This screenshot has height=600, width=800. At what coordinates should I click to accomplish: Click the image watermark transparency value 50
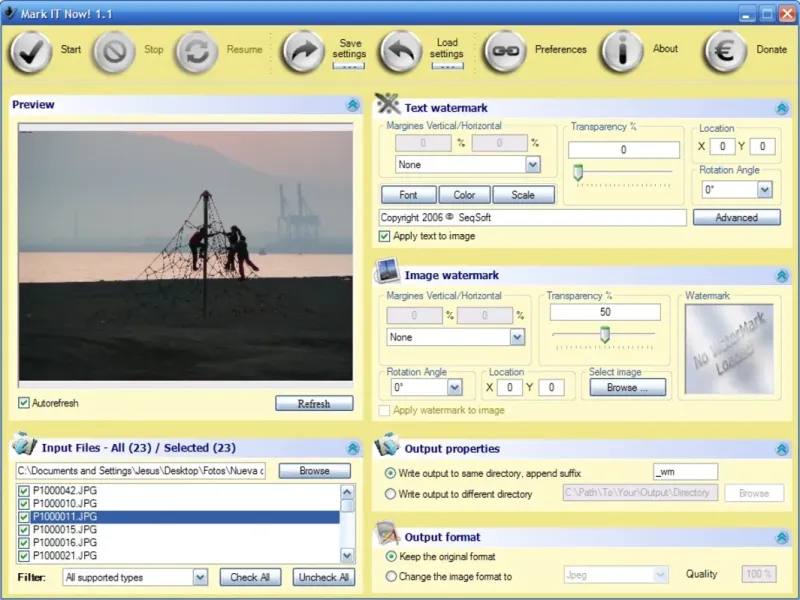[605, 312]
